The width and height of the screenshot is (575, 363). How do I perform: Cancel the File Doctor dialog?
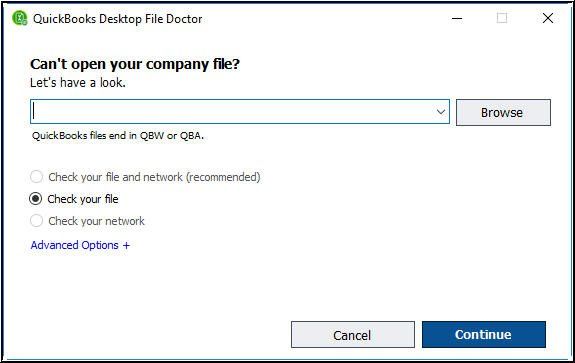point(352,335)
